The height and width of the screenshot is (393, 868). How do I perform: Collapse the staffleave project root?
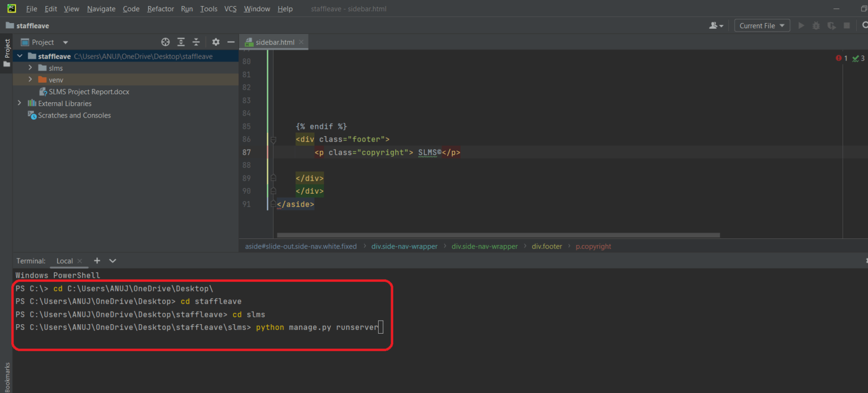(19, 56)
